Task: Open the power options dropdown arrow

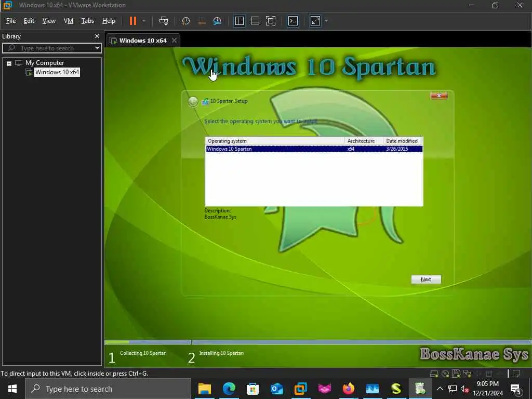Action: click(144, 21)
